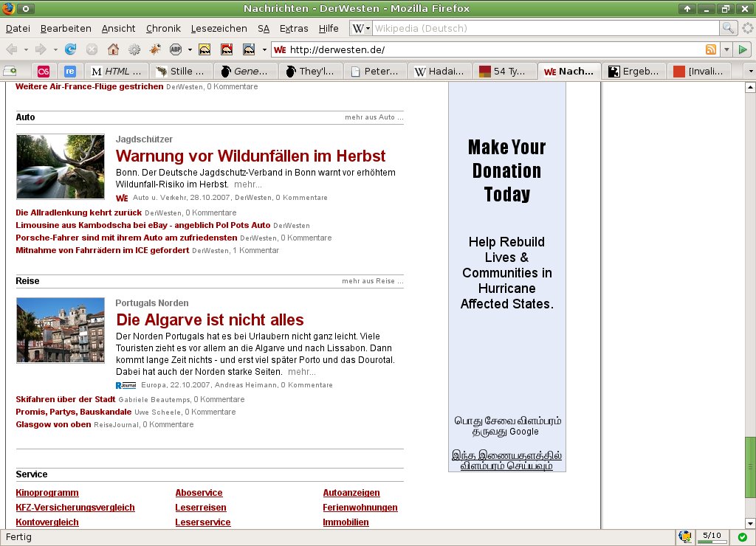
Task: Switch to the 'Ergeb...' tab
Action: [633, 72]
